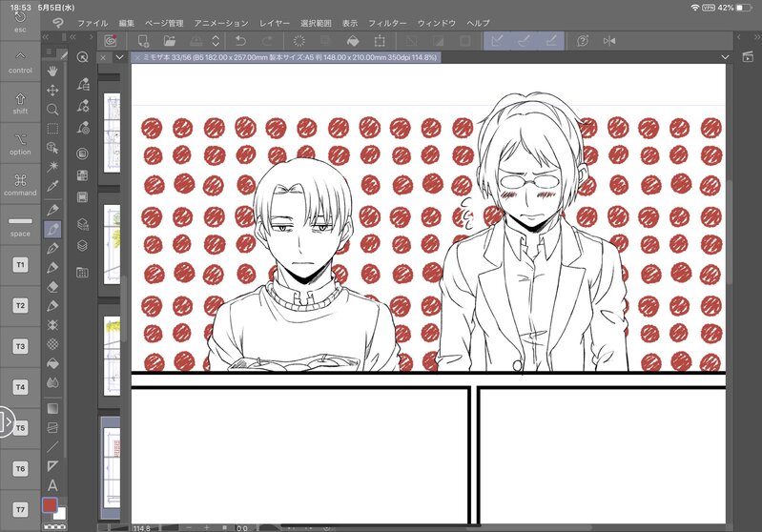Toggle the option modifier key
This screenshot has height=532, width=762.
pyautogui.click(x=20, y=143)
